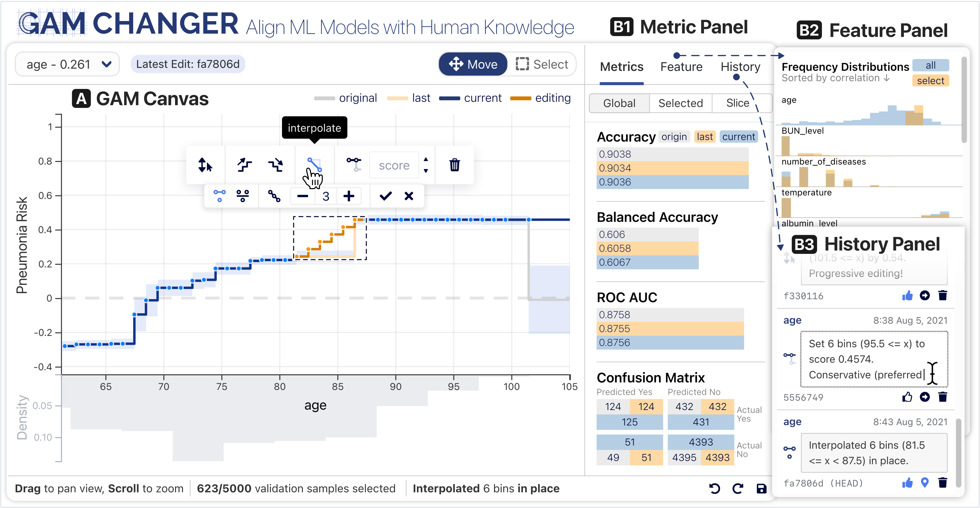Open the Feature tab
The height and width of the screenshot is (508, 980).
tap(681, 67)
